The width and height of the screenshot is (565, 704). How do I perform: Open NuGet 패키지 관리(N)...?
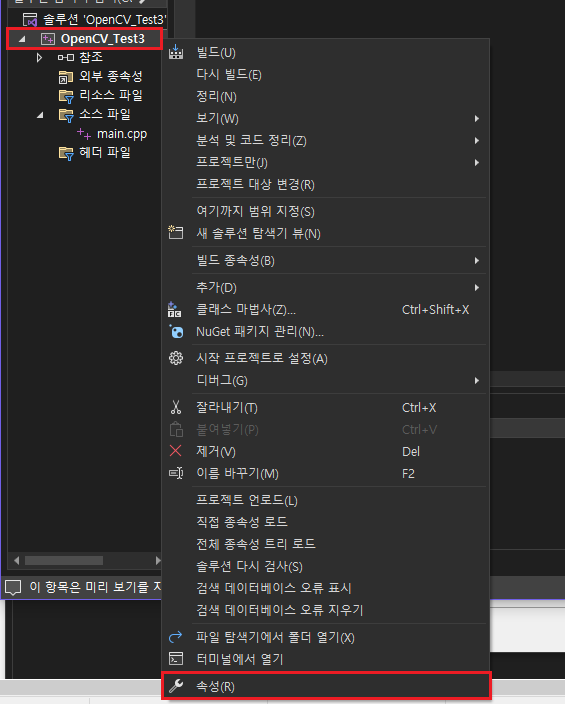326,332
